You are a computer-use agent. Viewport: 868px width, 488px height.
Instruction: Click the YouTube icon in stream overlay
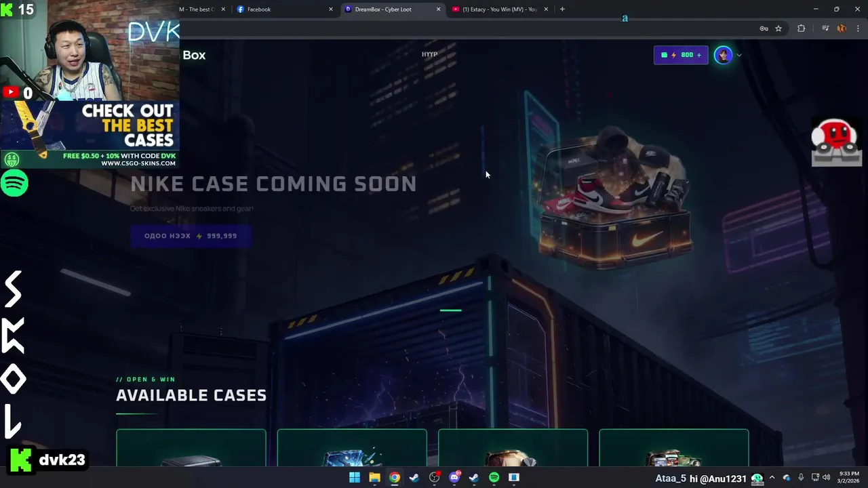(10, 92)
